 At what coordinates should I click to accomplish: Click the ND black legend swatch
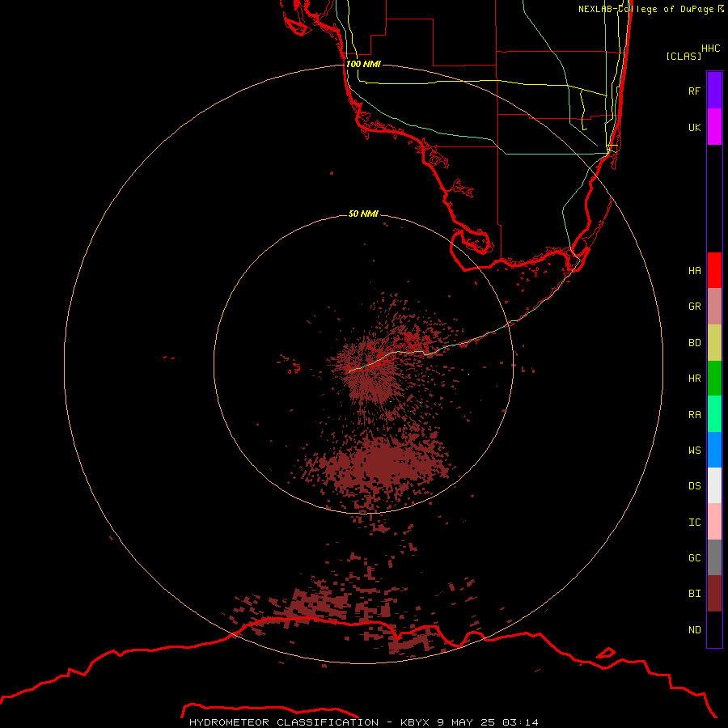tap(714, 629)
